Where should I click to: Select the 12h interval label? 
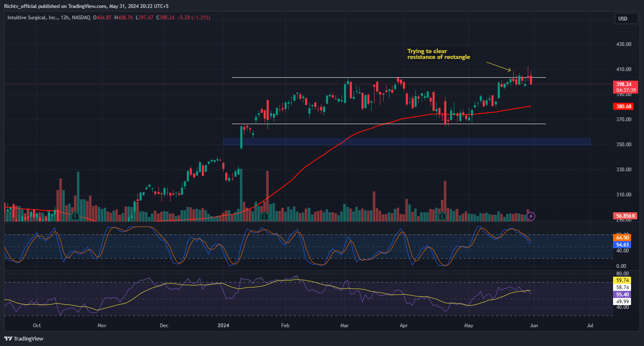65,18
